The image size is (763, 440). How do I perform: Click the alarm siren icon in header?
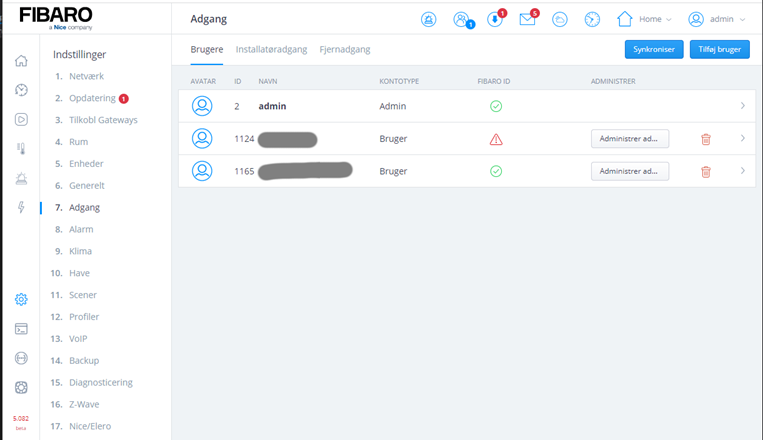point(428,19)
